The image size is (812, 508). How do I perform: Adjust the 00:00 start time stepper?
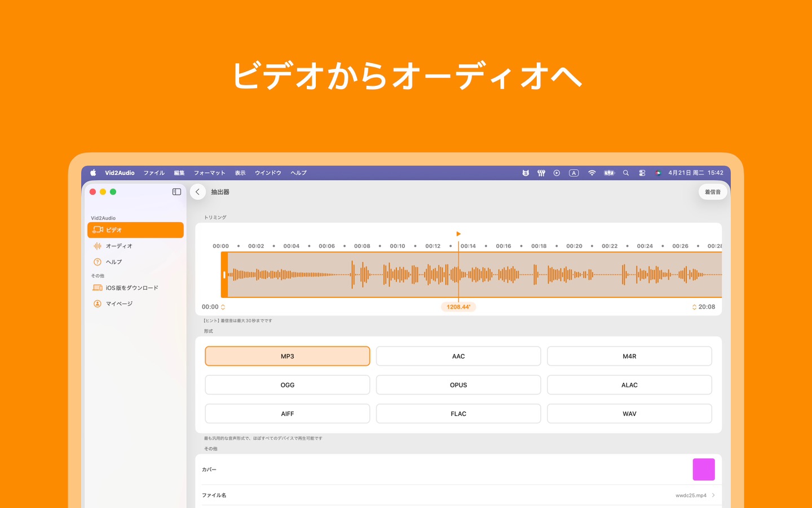(223, 307)
